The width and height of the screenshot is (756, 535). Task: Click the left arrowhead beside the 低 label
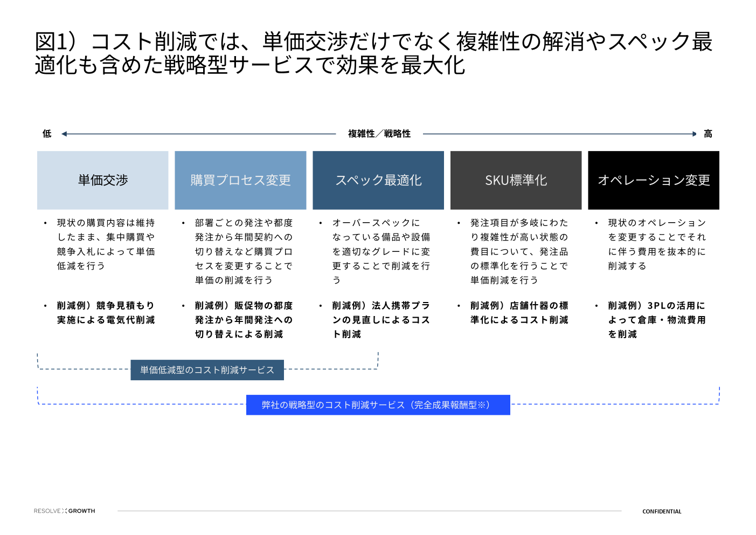(64, 134)
